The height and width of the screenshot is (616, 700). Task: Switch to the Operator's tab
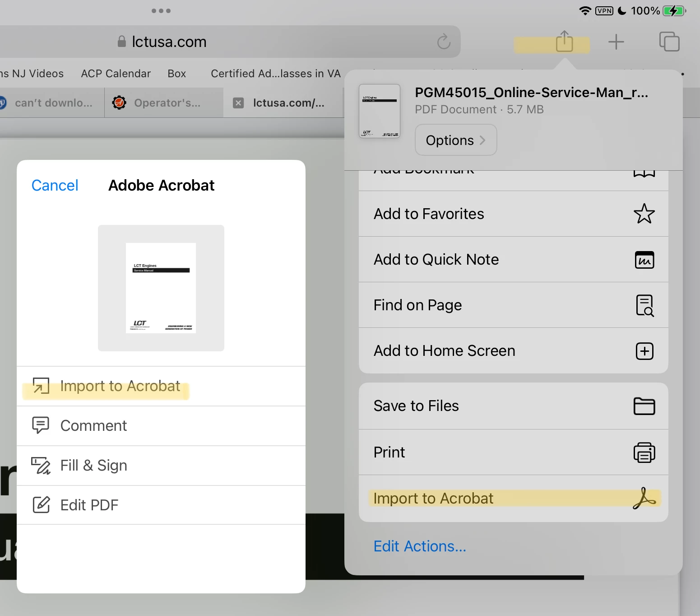pyautogui.click(x=164, y=103)
